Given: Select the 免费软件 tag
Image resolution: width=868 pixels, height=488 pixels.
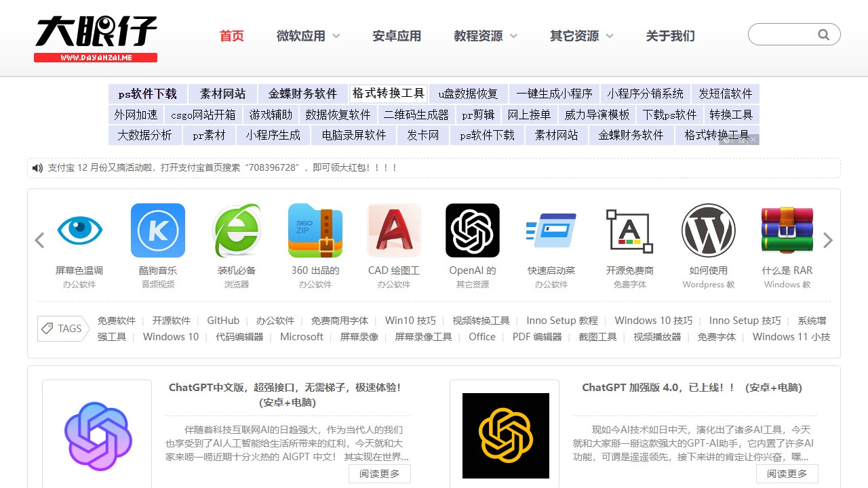Looking at the screenshot, I should [x=117, y=321].
